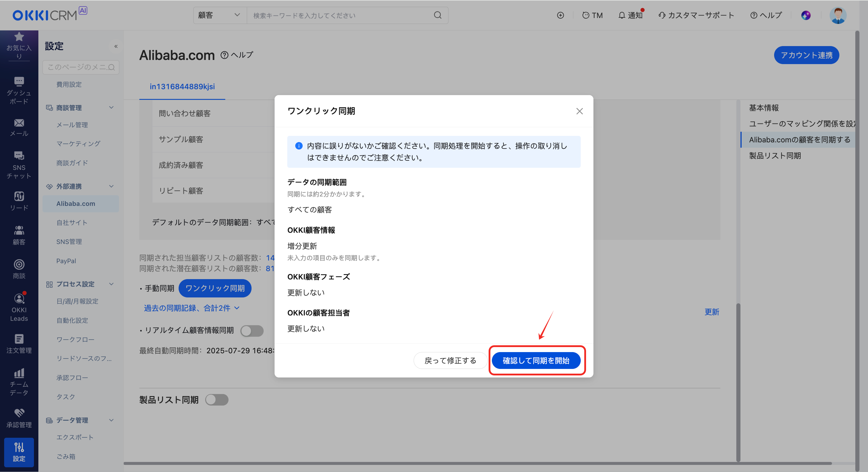Click the plus circle add icon
This screenshot has width=868, height=472.
560,15
